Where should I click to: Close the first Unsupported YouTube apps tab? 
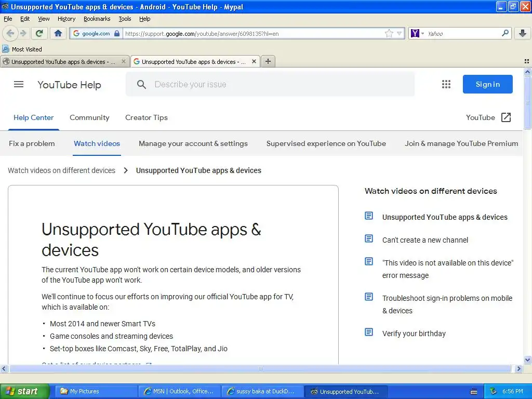click(x=124, y=61)
